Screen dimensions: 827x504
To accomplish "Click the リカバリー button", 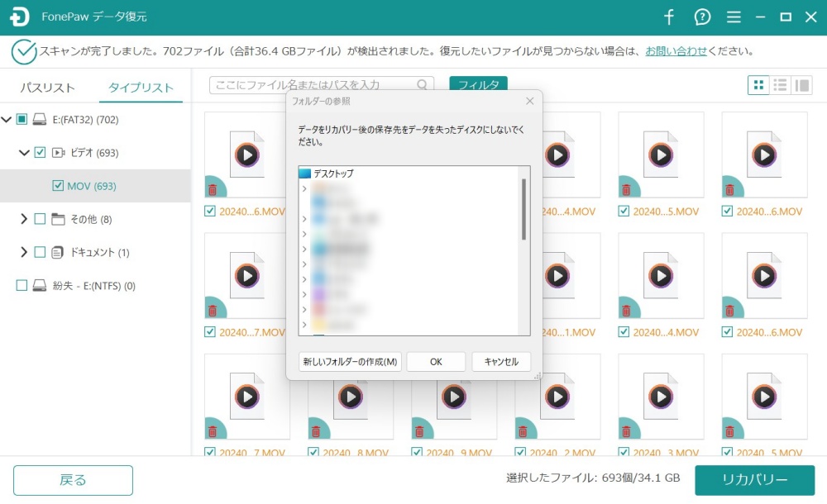I will (x=755, y=480).
